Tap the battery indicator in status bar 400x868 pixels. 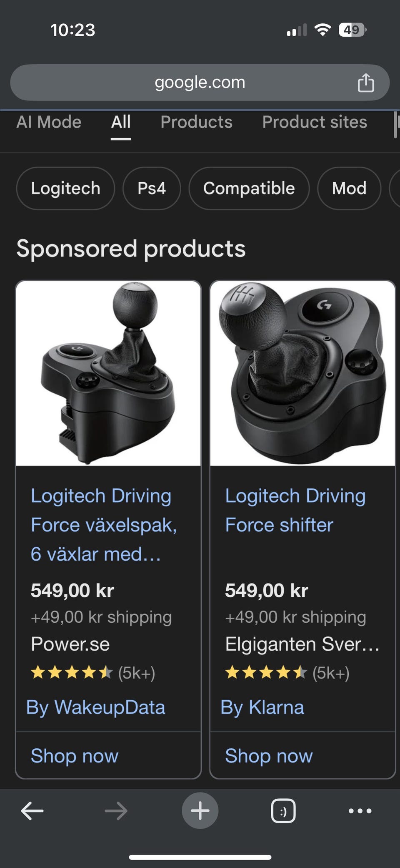pos(352,30)
